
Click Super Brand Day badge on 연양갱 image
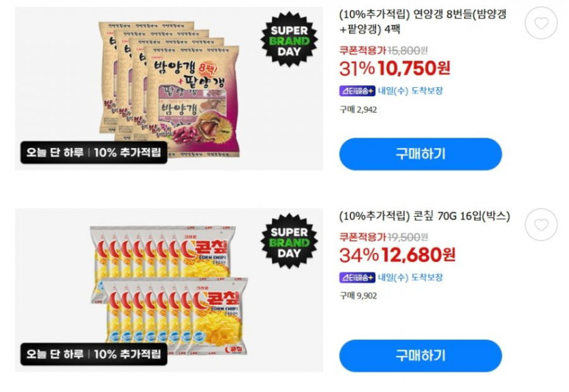point(289,40)
